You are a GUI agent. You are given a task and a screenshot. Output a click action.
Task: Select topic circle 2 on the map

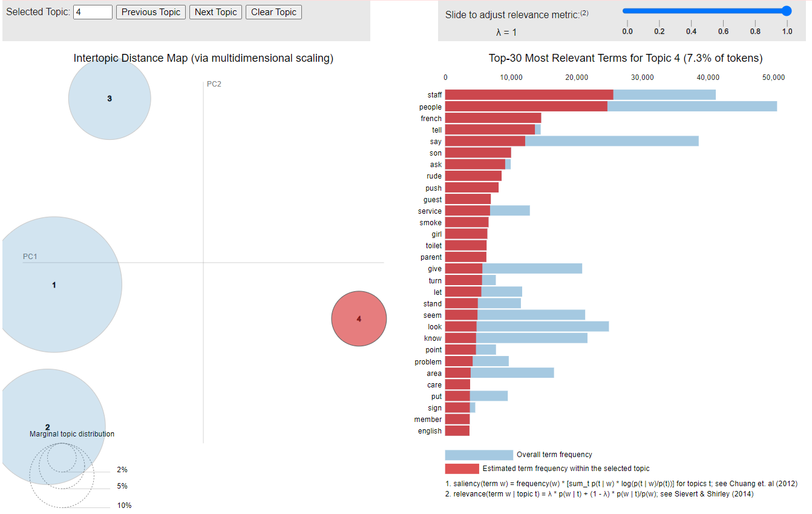click(x=48, y=427)
